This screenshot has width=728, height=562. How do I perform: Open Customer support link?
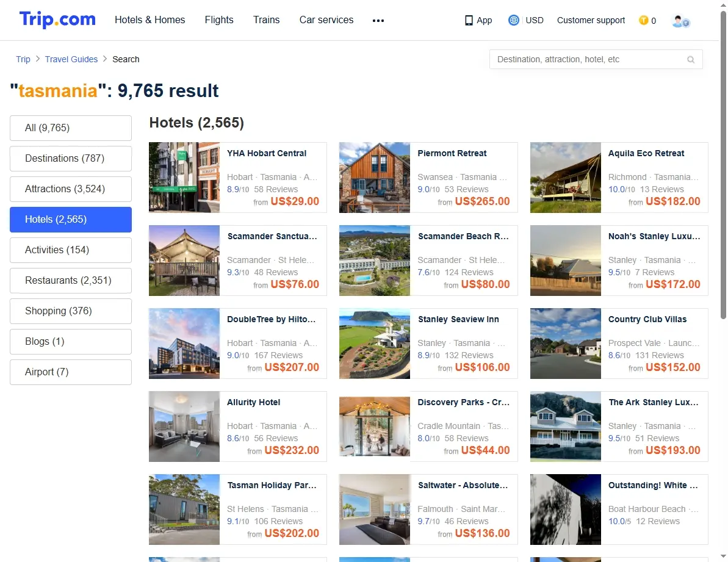[x=591, y=20]
